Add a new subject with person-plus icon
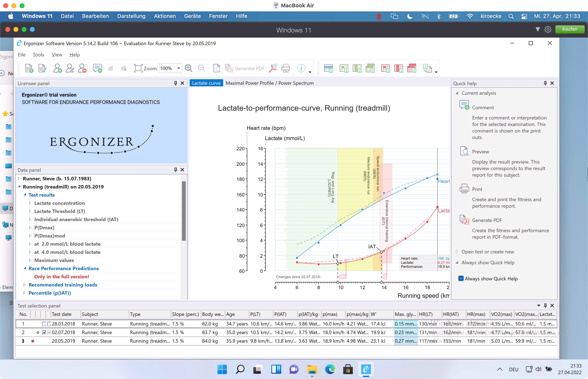 pyautogui.click(x=58, y=68)
